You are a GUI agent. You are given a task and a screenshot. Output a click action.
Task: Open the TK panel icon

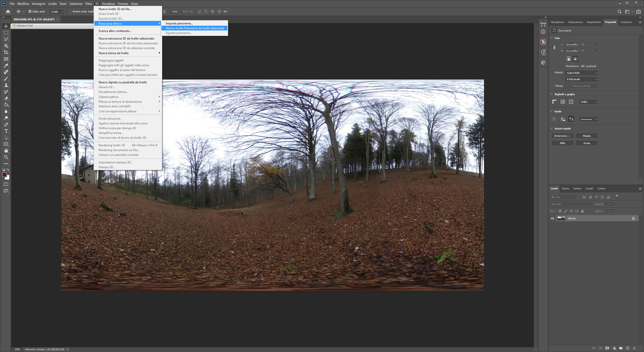tap(543, 42)
